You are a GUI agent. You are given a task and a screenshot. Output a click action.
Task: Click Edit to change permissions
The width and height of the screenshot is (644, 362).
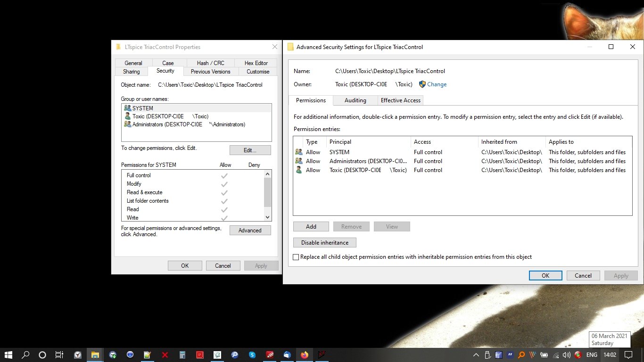tap(250, 150)
